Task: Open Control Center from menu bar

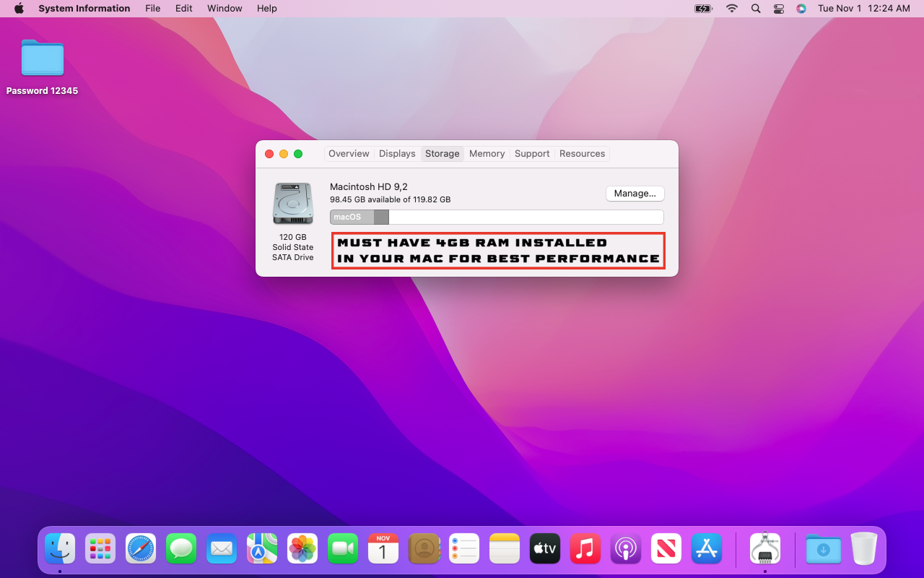Action: (778, 9)
